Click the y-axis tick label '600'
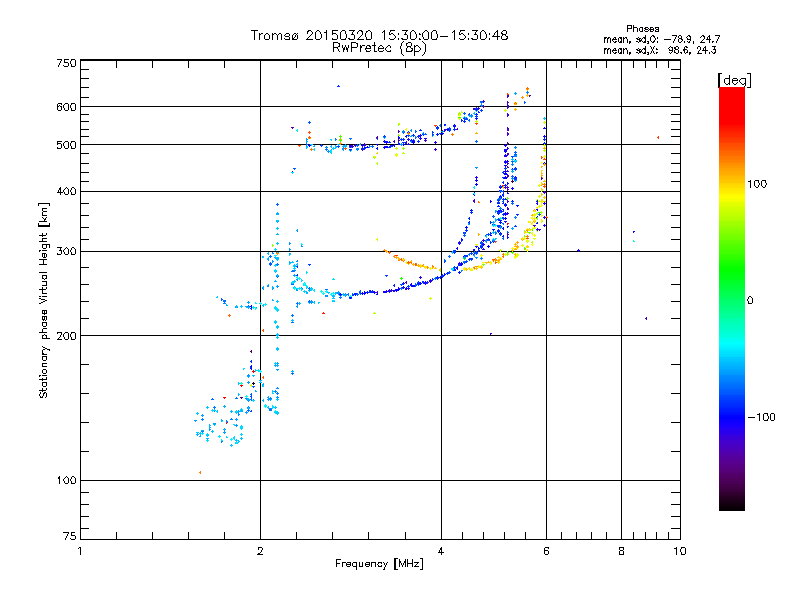Viewport: 800px width, 600px height. point(67,107)
